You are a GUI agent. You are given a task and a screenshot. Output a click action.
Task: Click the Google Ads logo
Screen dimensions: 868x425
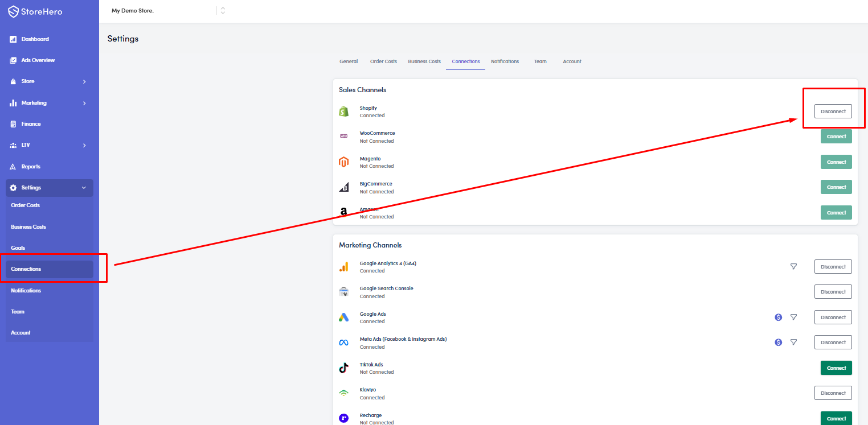(343, 317)
